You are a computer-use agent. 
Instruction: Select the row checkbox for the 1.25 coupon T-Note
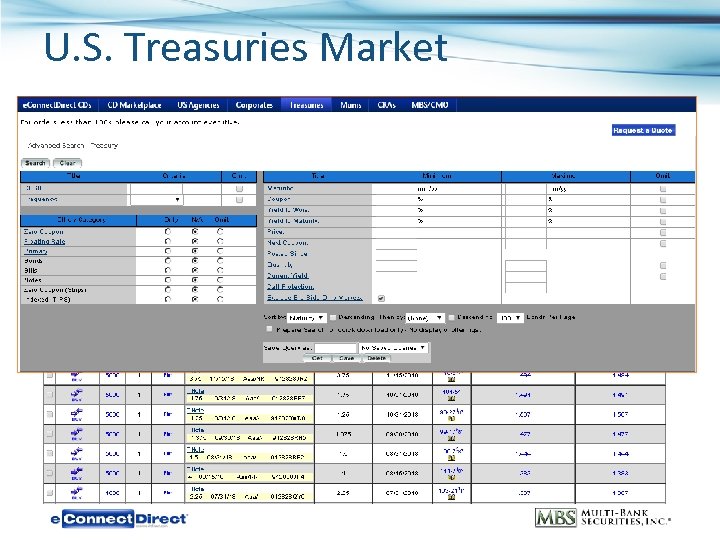pos(50,414)
